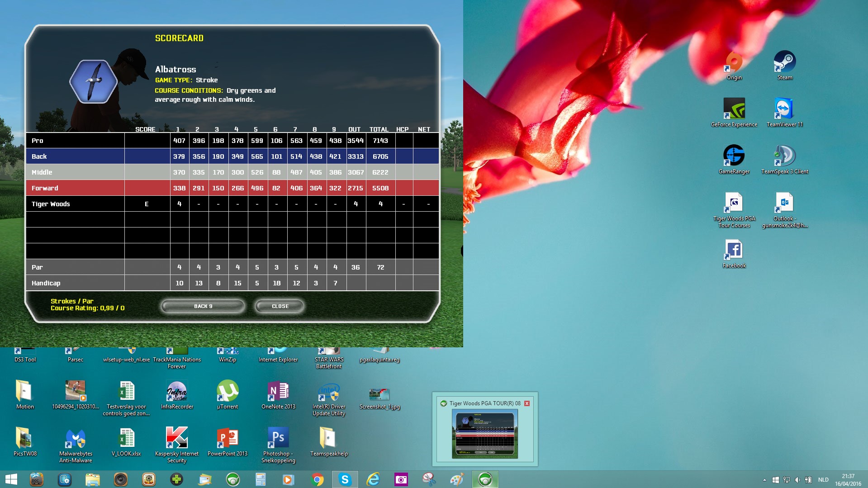Click the CLOSE button on the scorecard
Image resolution: width=868 pixels, height=488 pixels.
[x=280, y=306]
